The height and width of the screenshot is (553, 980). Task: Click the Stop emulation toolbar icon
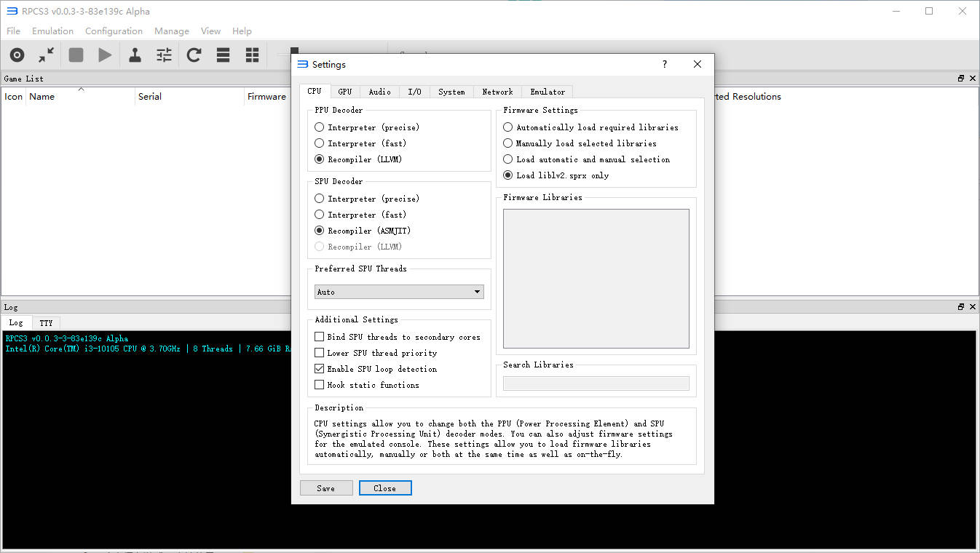click(76, 55)
